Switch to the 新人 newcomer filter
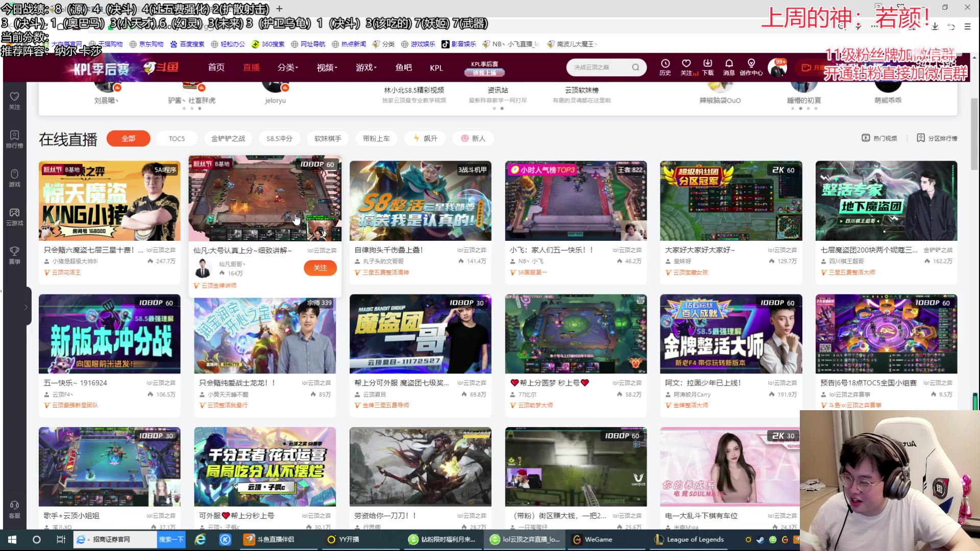Screen dimensions: 980x551 473,138
